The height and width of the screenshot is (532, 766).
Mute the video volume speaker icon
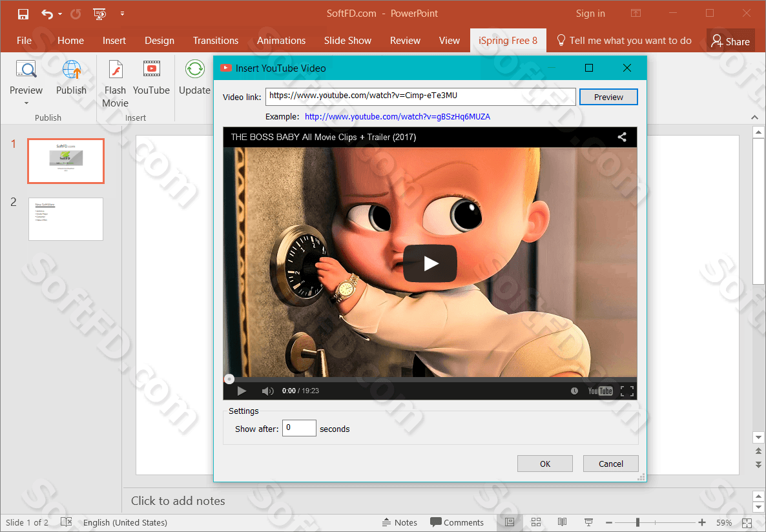267,391
